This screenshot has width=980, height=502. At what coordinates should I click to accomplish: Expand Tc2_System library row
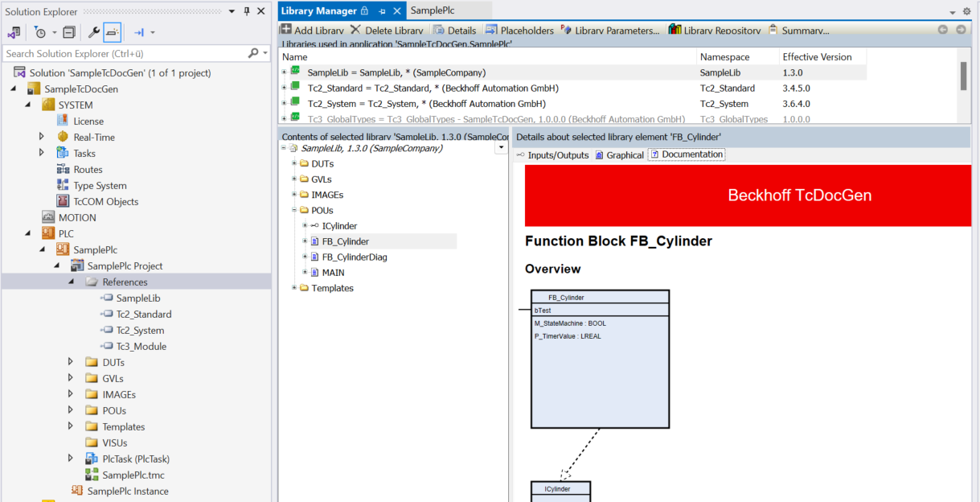point(284,103)
